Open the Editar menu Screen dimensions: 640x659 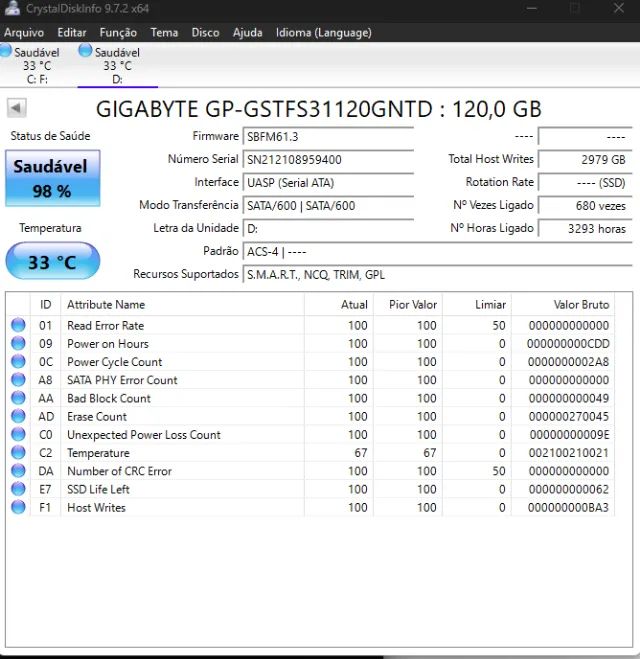tap(71, 32)
